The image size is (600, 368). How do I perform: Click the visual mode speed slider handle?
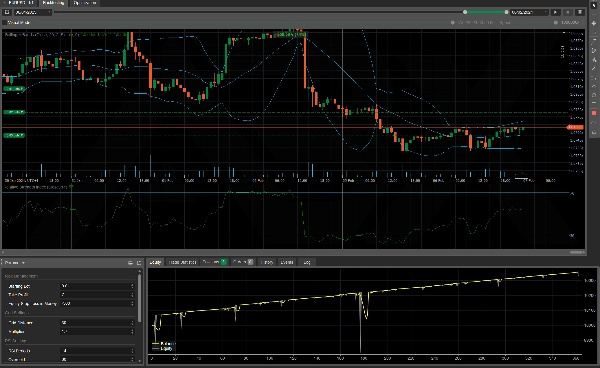453,23
